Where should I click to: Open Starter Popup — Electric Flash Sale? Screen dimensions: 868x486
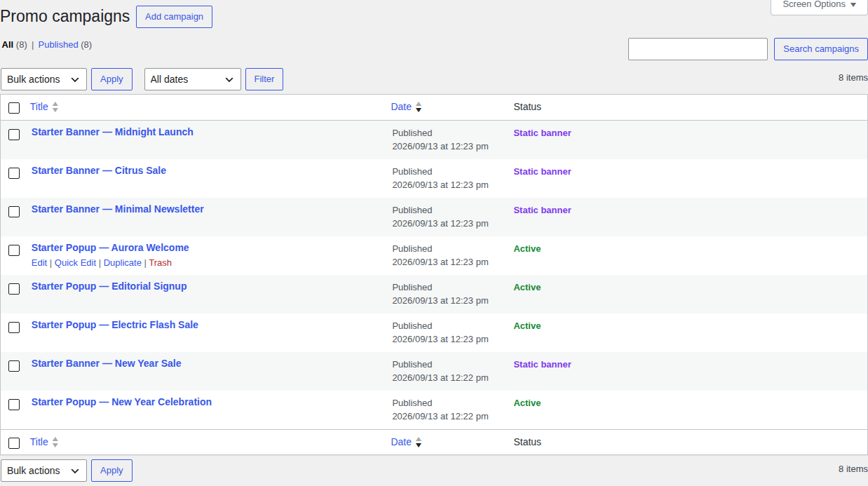tap(115, 325)
